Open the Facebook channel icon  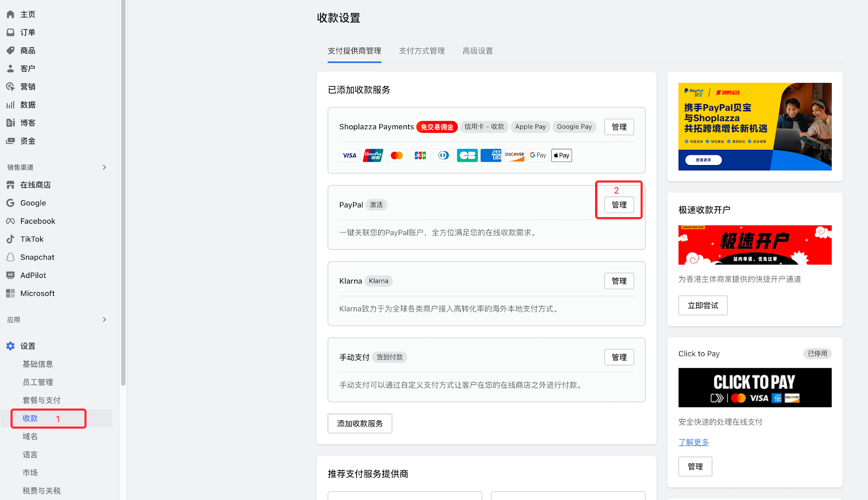[10, 221]
